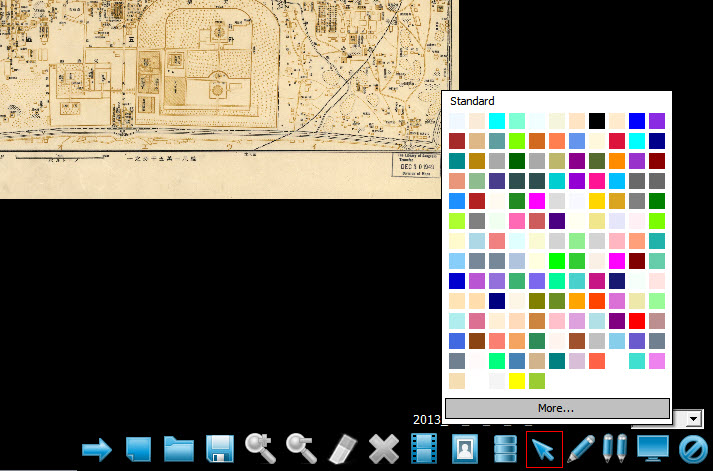Click the gray X delete icon

383,449
